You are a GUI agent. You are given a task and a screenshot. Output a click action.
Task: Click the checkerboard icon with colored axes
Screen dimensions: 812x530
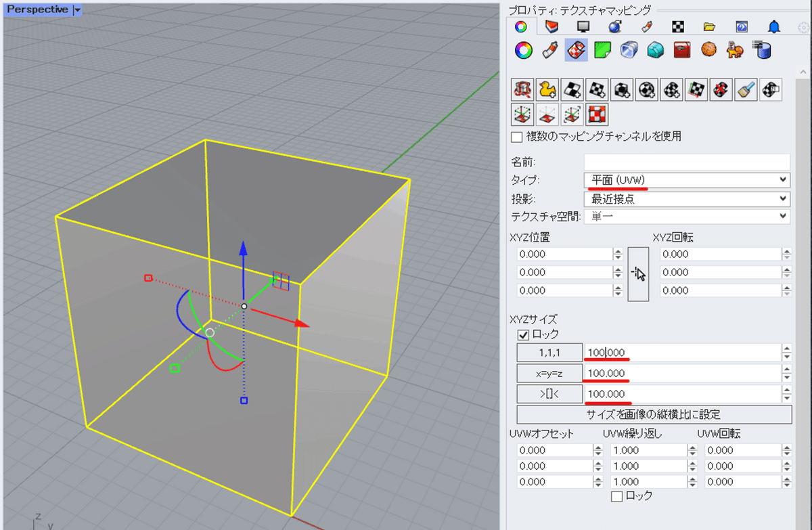click(x=697, y=89)
